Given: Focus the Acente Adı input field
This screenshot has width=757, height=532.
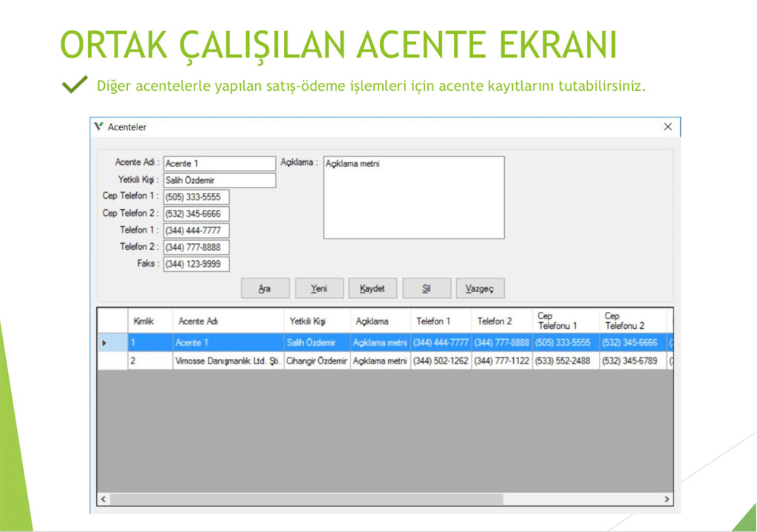Looking at the screenshot, I should tap(219, 163).
